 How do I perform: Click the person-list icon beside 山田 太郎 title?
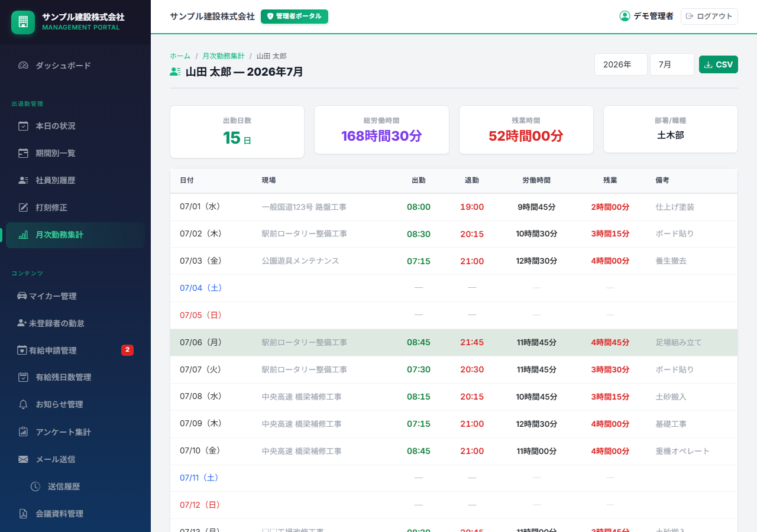click(x=175, y=72)
